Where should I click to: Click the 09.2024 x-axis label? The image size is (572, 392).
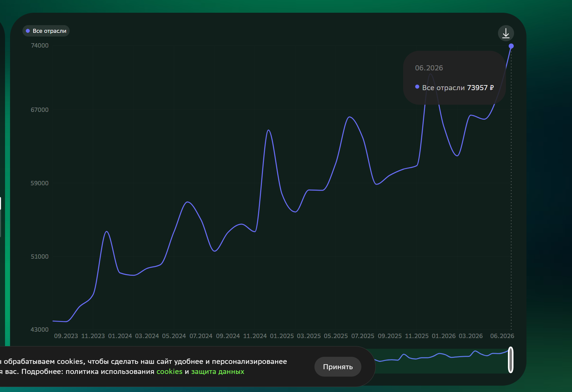click(x=228, y=336)
